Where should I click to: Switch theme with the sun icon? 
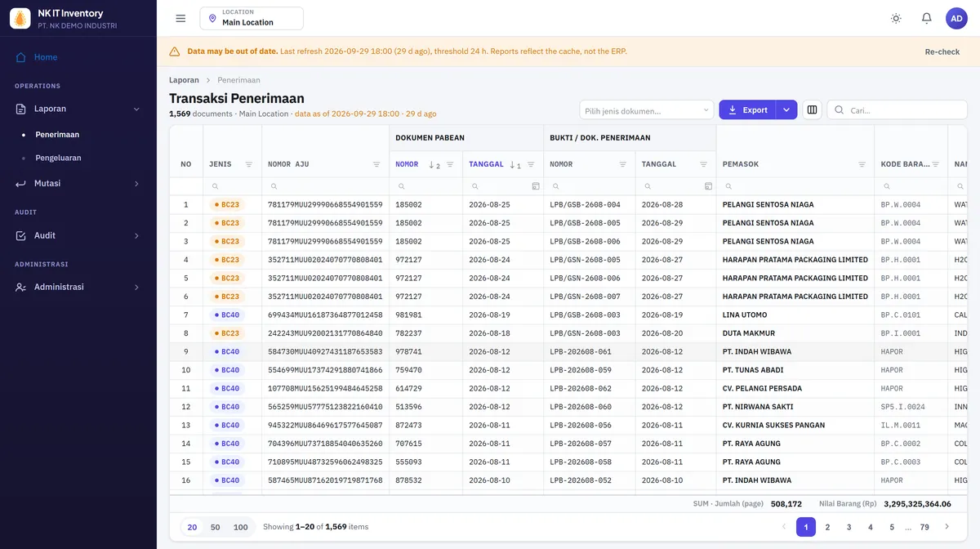pyautogui.click(x=896, y=18)
